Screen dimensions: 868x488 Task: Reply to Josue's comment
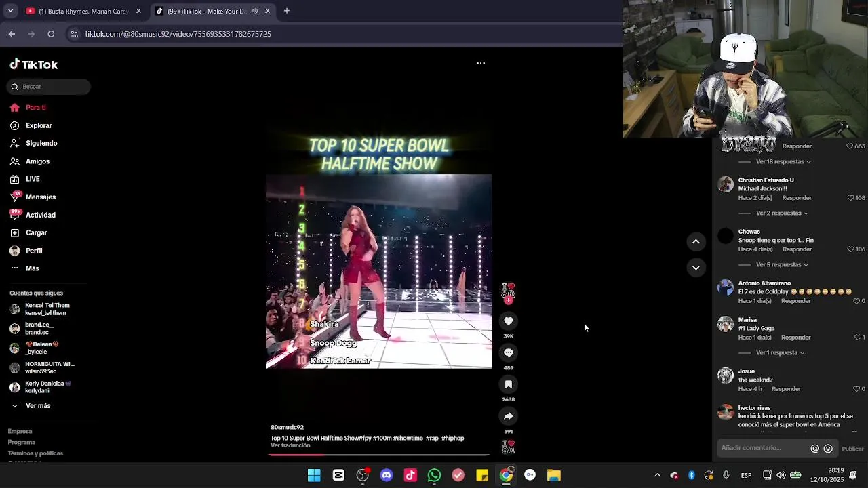click(x=787, y=389)
